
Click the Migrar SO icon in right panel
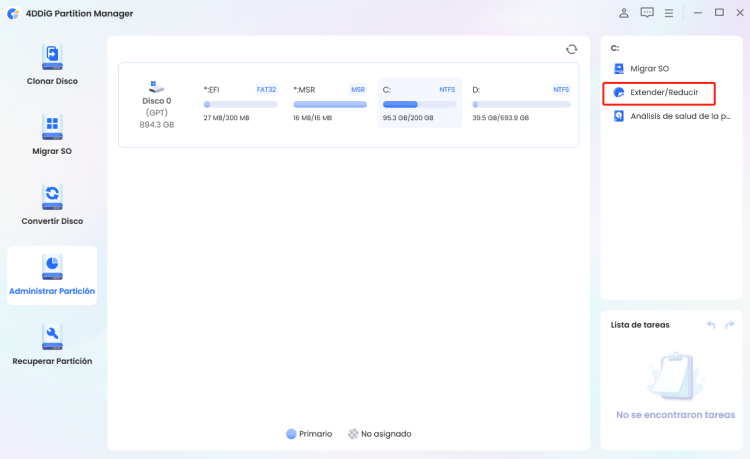coord(619,69)
